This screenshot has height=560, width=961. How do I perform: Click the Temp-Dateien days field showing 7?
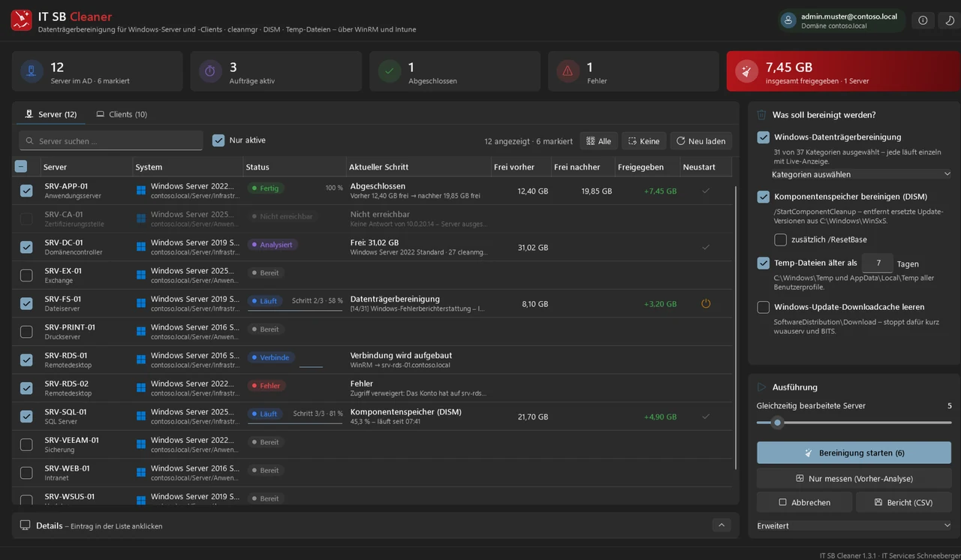[878, 263]
